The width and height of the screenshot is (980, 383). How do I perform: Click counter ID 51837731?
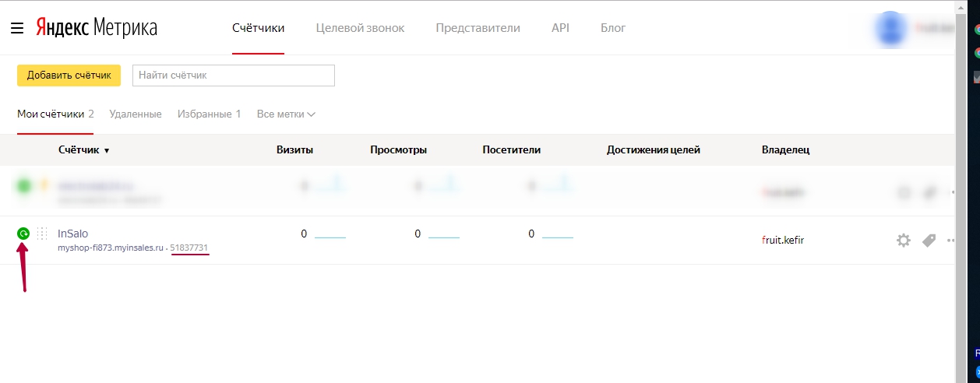coord(189,248)
